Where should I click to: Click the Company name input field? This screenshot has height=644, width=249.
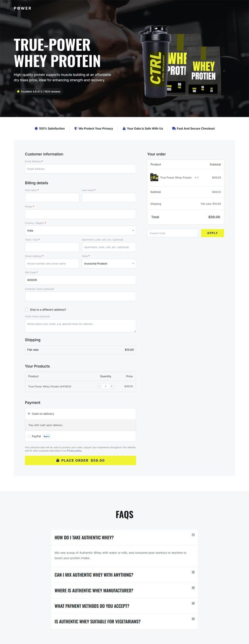pos(81,296)
